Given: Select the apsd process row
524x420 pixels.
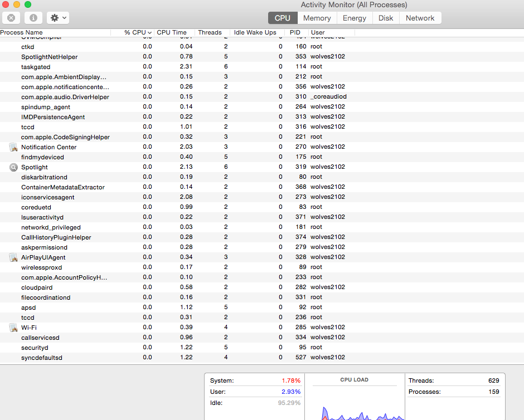Looking at the screenshot, I should (x=262, y=307).
